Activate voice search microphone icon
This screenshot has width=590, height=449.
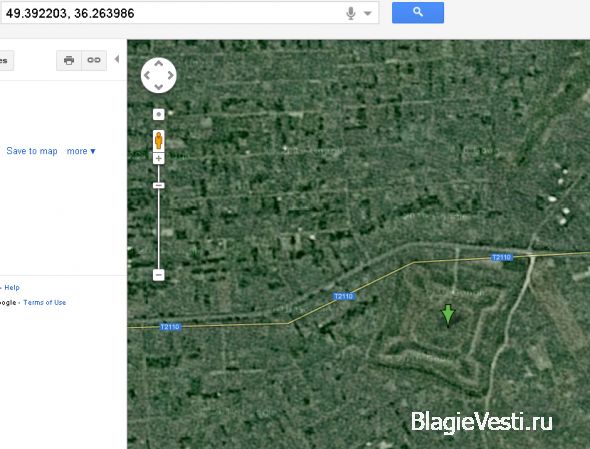tap(351, 13)
